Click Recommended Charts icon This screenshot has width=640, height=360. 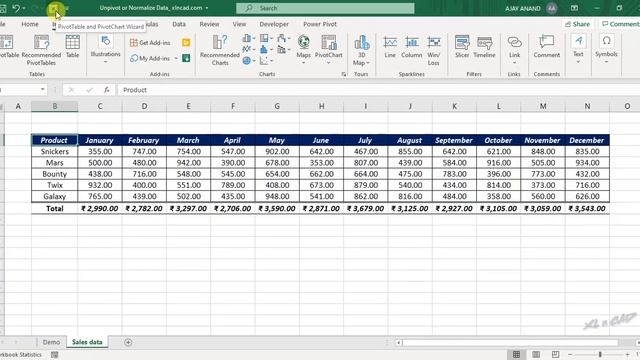(220, 50)
